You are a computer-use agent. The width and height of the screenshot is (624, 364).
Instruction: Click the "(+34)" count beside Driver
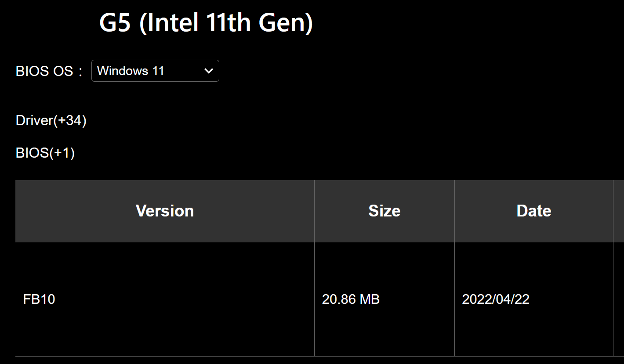point(69,120)
